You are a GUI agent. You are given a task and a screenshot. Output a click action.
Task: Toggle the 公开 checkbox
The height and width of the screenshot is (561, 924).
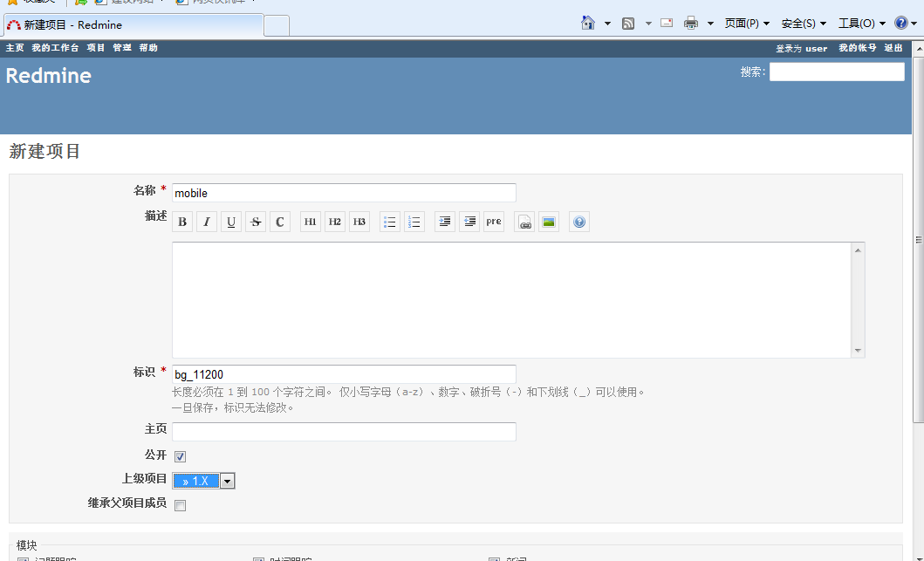(x=181, y=456)
